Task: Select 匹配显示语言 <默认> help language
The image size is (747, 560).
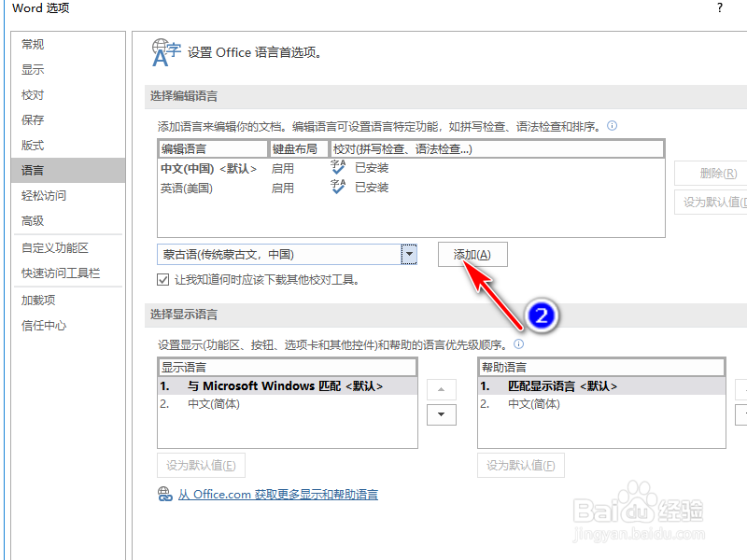Action: pyautogui.click(x=601, y=385)
